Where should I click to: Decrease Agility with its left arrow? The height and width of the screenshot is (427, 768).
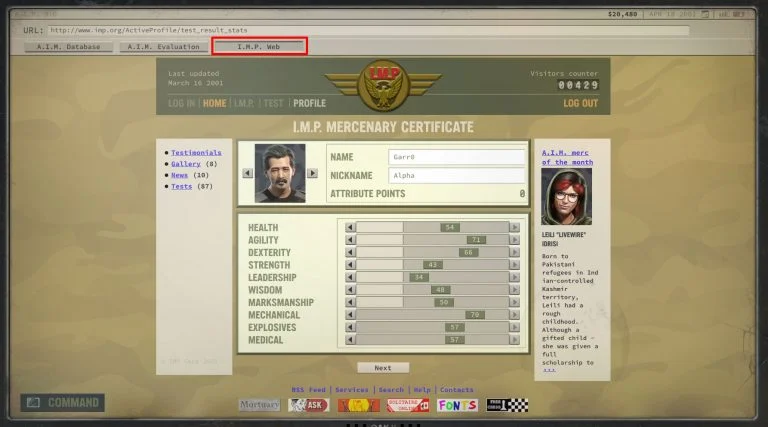pyautogui.click(x=350, y=240)
